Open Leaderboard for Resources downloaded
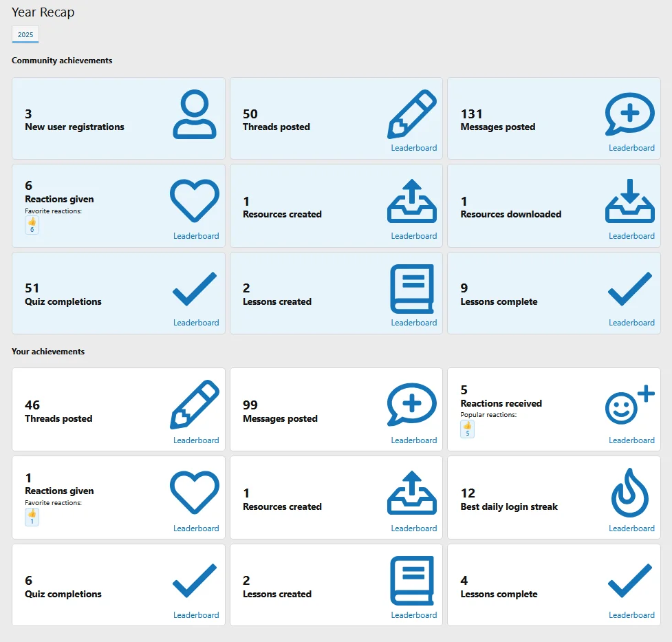This screenshot has width=672, height=642. coord(631,236)
